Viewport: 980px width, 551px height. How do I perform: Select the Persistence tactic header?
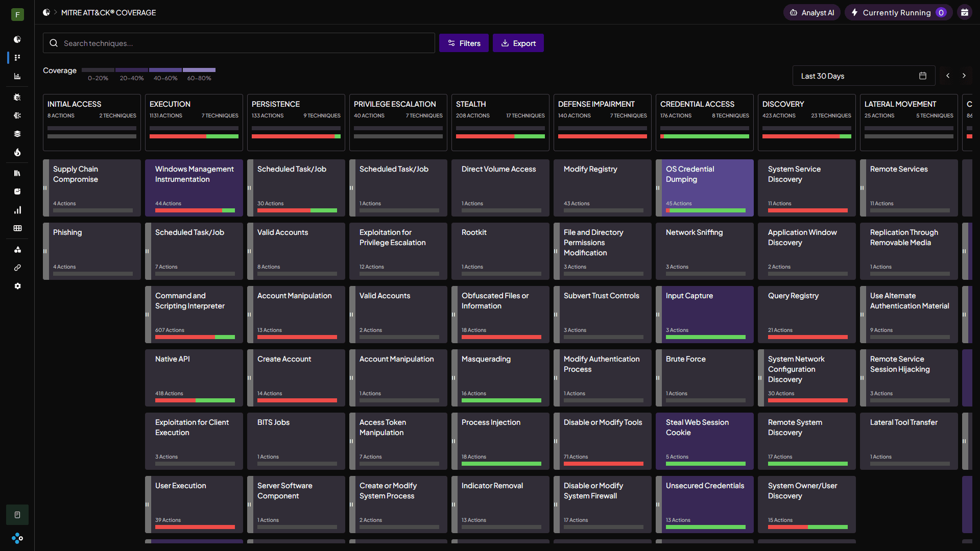click(x=296, y=123)
